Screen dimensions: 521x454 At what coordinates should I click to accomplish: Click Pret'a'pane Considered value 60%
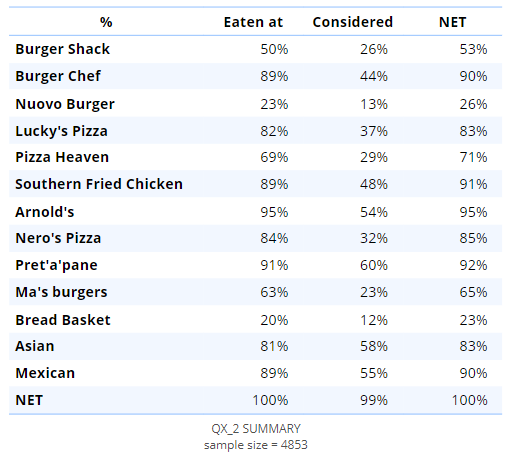coord(374,265)
